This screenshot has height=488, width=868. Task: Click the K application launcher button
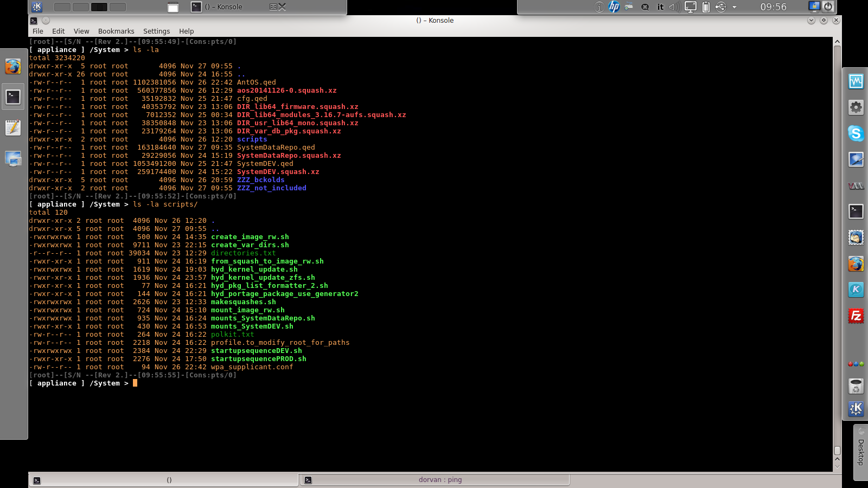point(36,7)
